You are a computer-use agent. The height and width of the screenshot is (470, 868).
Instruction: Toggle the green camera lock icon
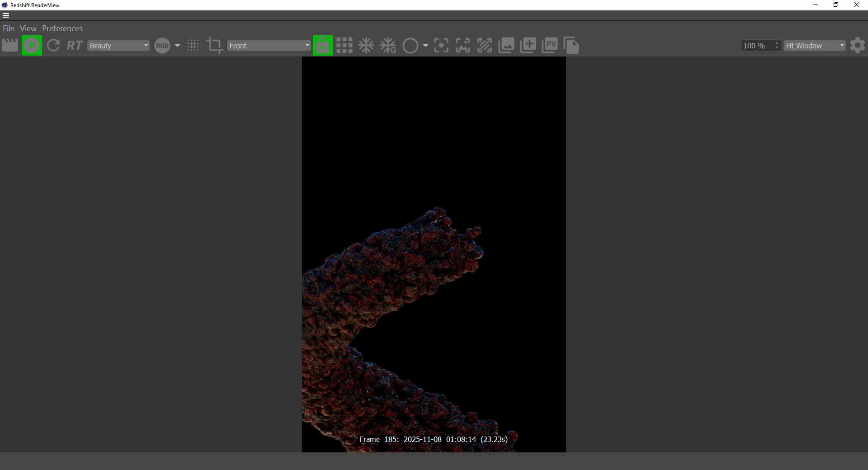point(323,46)
